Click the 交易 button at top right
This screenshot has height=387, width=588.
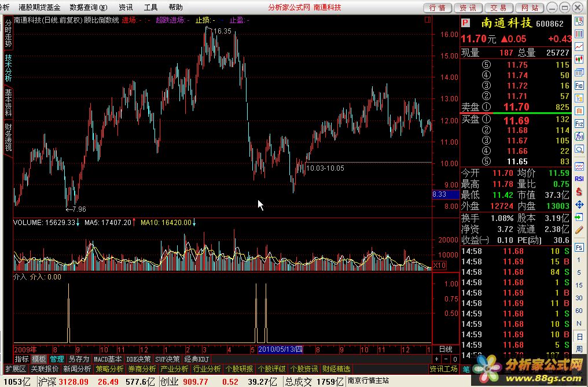click(499, 8)
